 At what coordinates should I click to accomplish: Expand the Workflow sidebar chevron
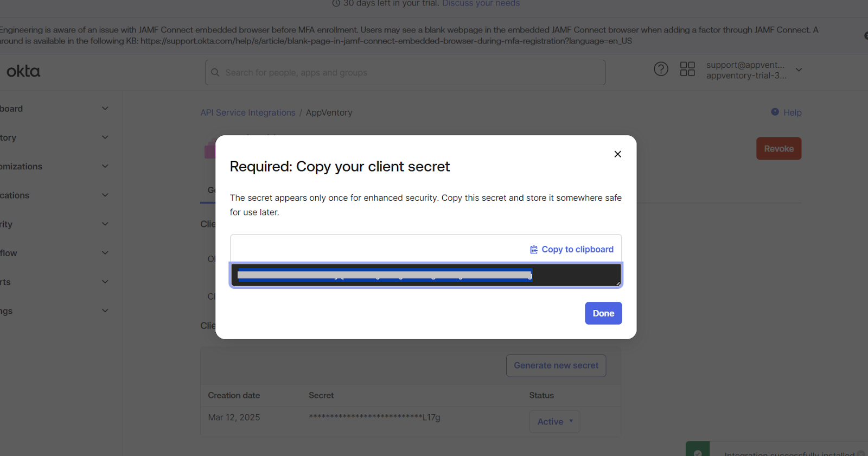click(x=105, y=253)
